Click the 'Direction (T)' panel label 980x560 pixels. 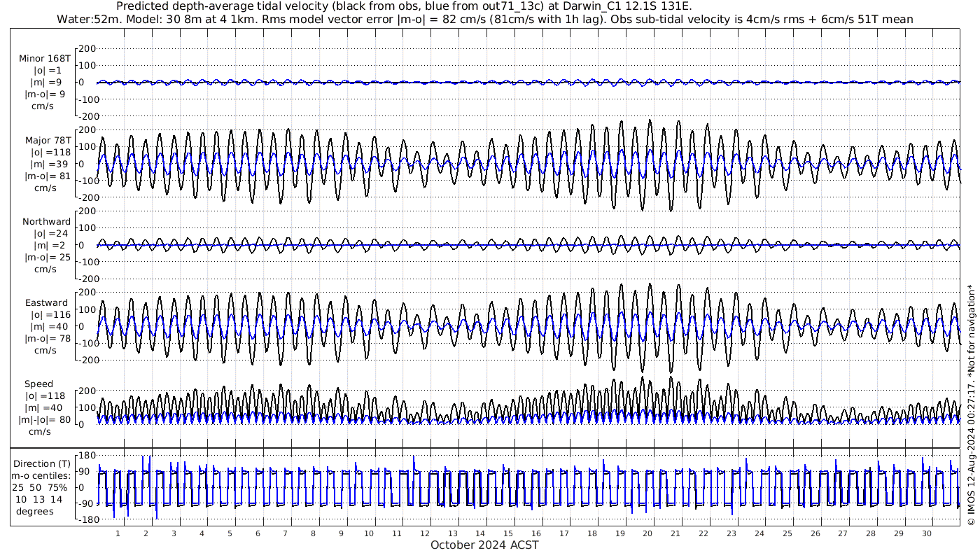(42, 463)
